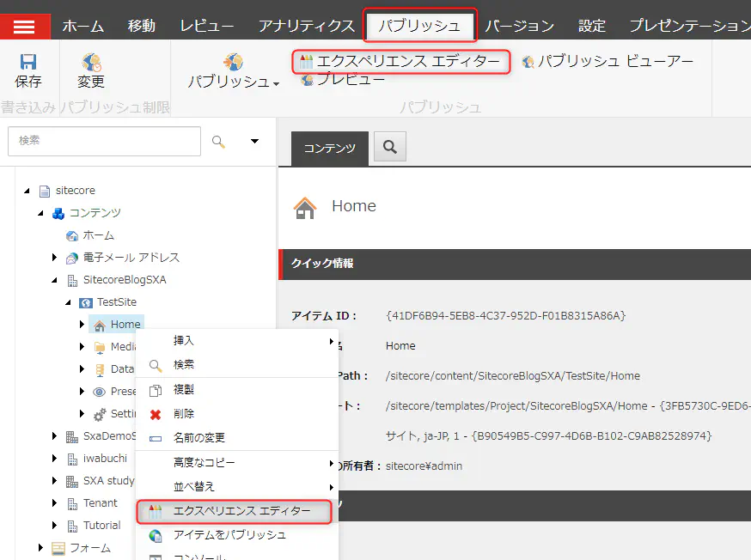
Task: Expand the iwabuchi node arrow
Action: point(54,459)
